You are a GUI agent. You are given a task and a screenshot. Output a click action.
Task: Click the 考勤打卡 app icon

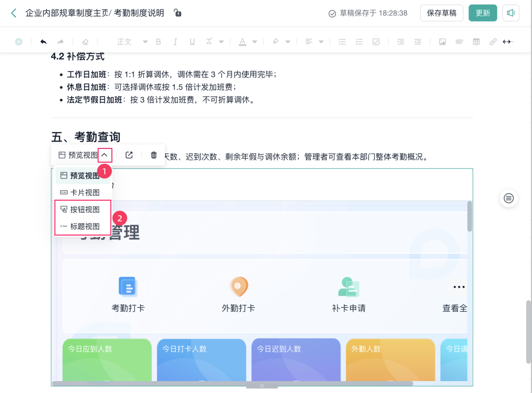[x=128, y=286]
